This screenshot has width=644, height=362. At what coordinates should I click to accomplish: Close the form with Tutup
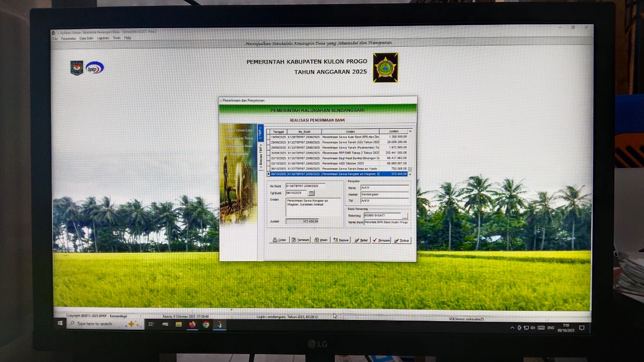pos(402,241)
